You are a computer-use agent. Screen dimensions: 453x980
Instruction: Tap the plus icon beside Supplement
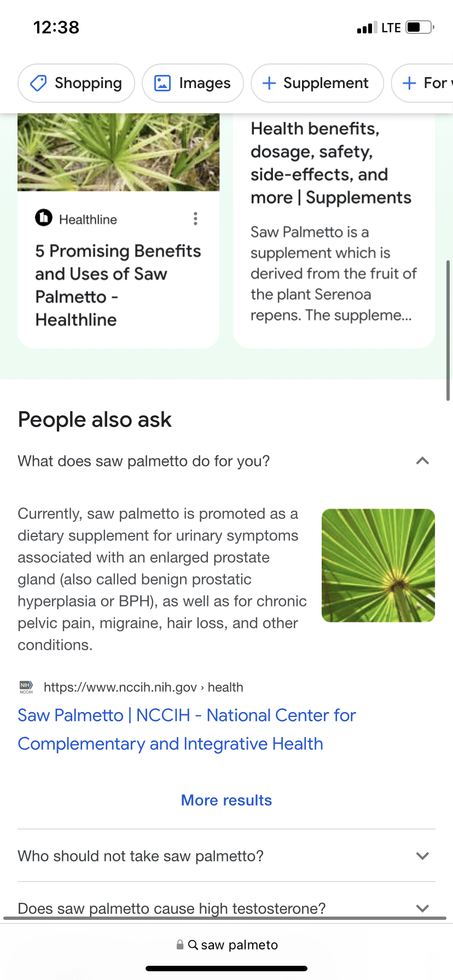[269, 83]
